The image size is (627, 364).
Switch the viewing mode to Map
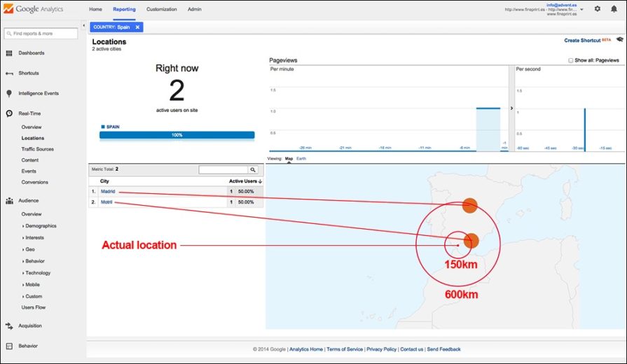click(x=289, y=159)
